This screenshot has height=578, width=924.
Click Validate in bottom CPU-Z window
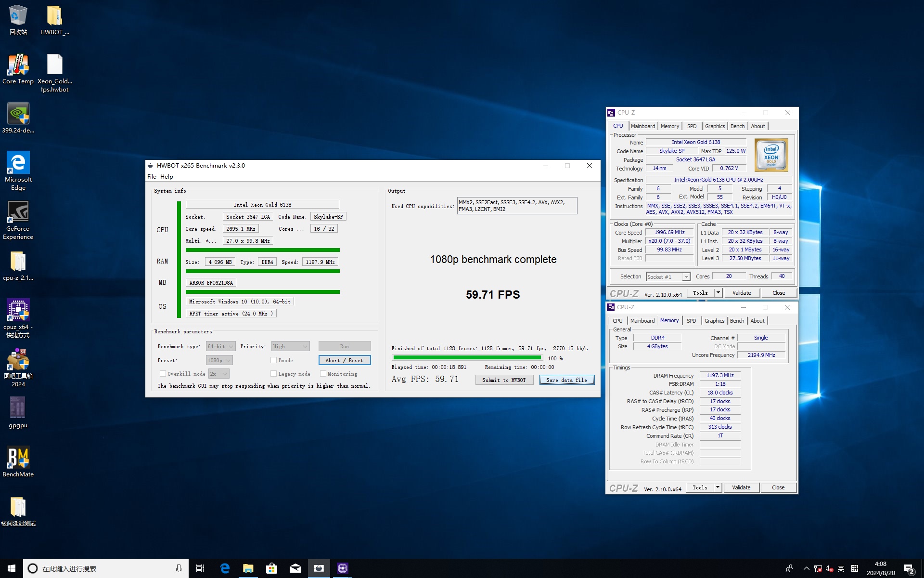(x=741, y=487)
